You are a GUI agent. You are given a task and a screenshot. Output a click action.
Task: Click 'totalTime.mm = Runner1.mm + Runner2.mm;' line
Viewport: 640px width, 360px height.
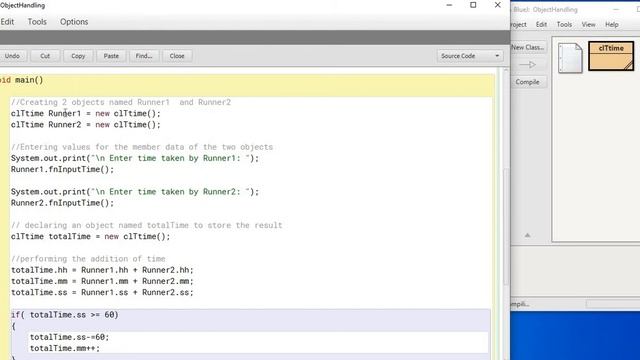(102, 281)
